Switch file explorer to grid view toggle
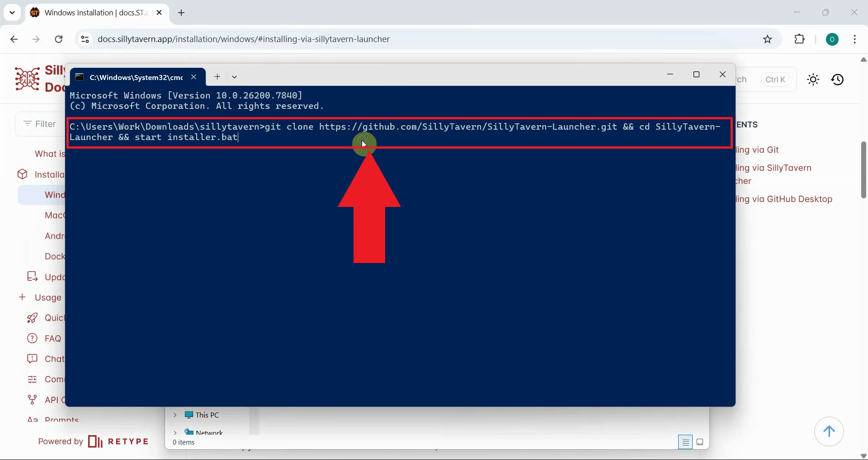 coord(699,442)
